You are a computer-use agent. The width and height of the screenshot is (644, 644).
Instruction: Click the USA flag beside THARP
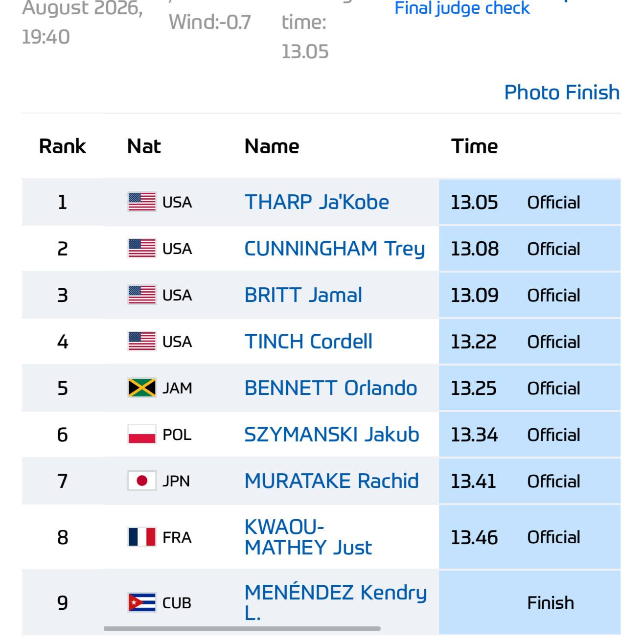click(x=142, y=202)
